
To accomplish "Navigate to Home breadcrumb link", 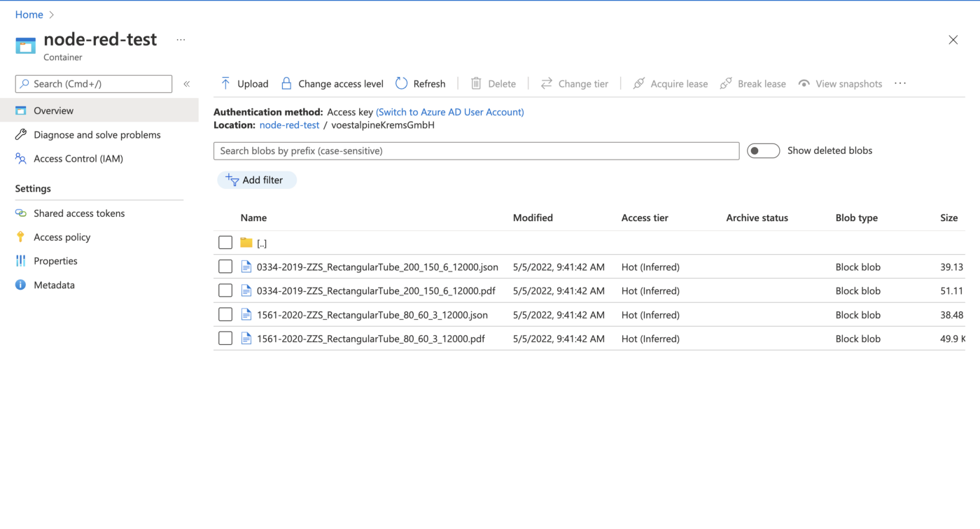I will (x=29, y=15).
